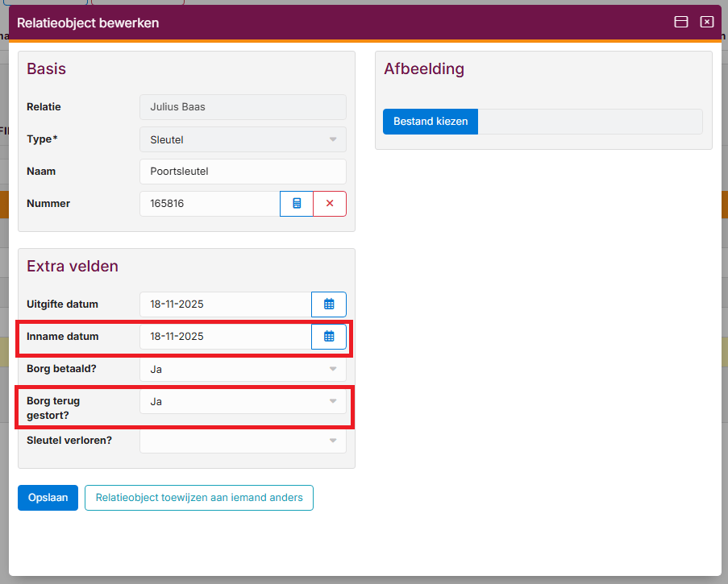Open the Borg terug gestort? dropdown

243,401
